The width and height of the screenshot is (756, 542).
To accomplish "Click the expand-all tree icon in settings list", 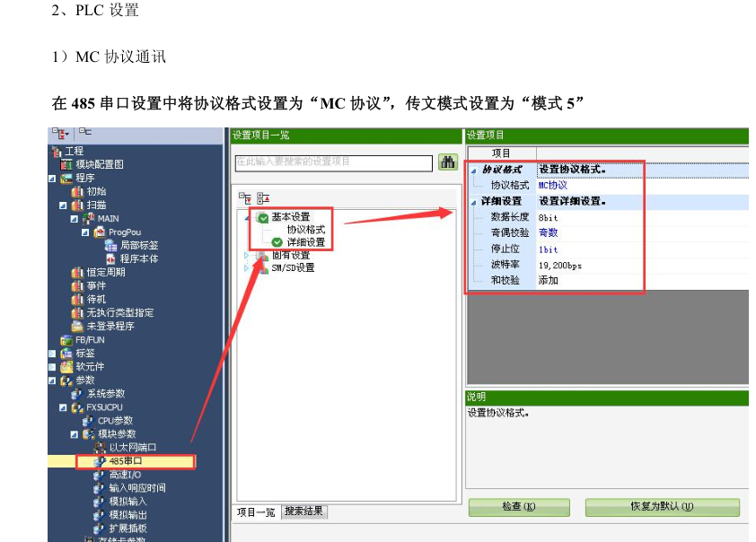I will tap(245, 197).
